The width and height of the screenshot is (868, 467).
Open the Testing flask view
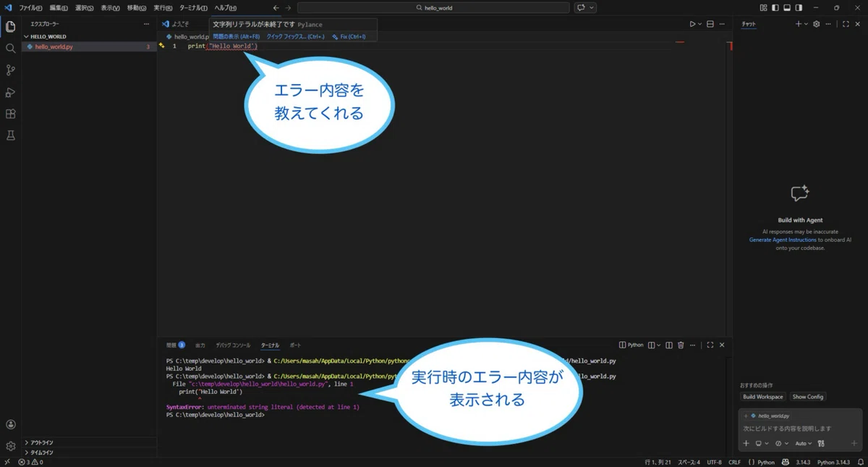[x=10, y=135]
